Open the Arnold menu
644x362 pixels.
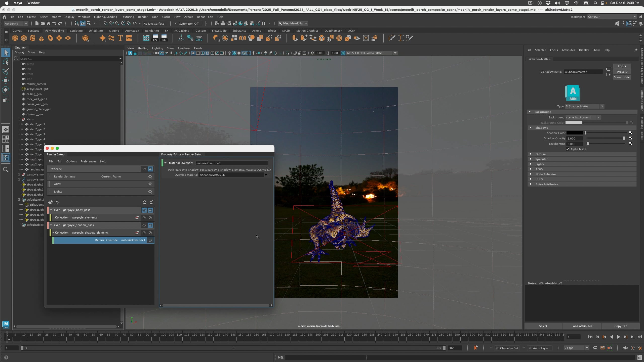tap(189, 17)
